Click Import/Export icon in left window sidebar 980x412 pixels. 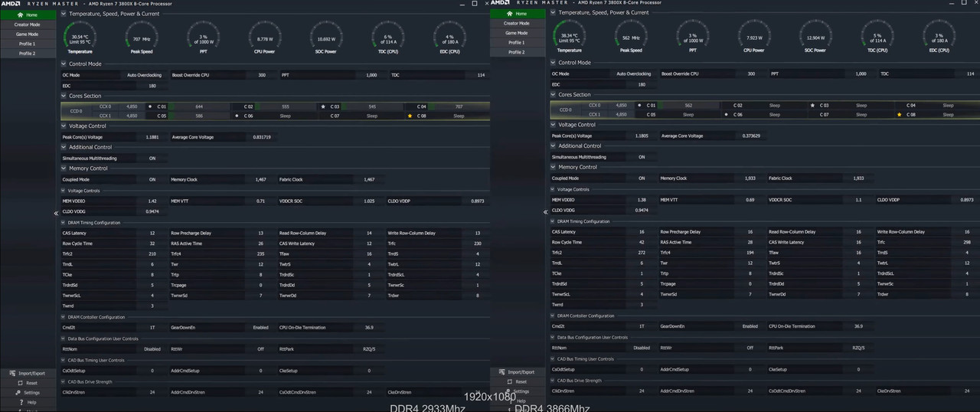pyautogui.click(x=12, y=373)
